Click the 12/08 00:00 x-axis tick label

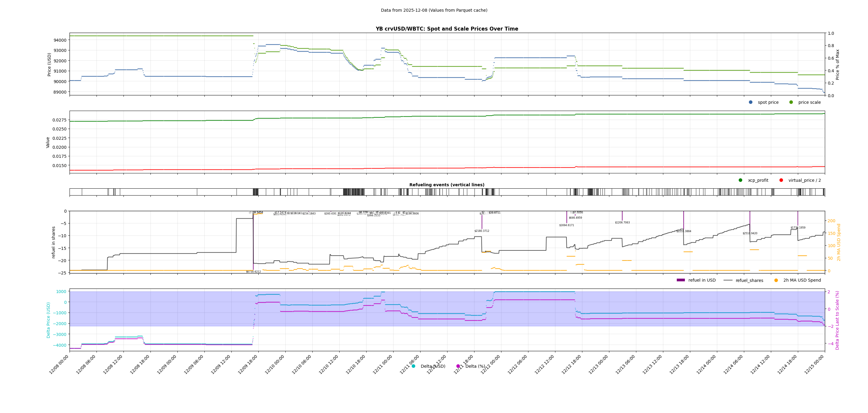click(x=59, y=364)
